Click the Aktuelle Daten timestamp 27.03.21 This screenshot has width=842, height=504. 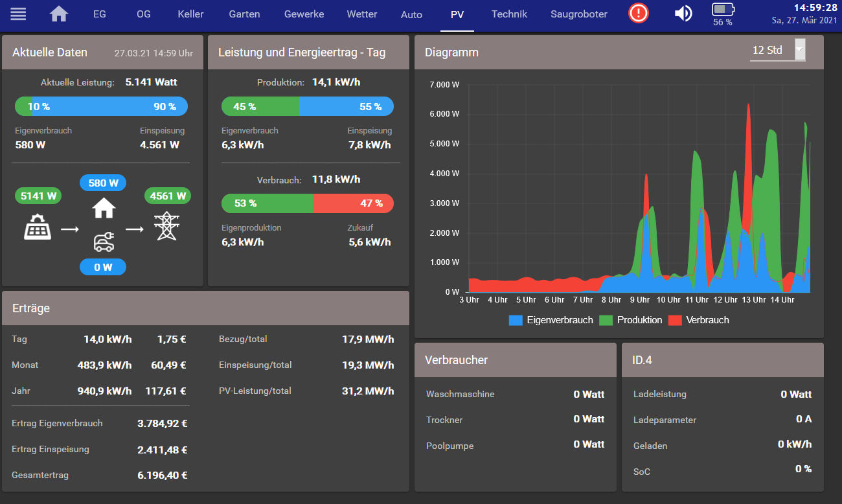[x=154, y=53]
